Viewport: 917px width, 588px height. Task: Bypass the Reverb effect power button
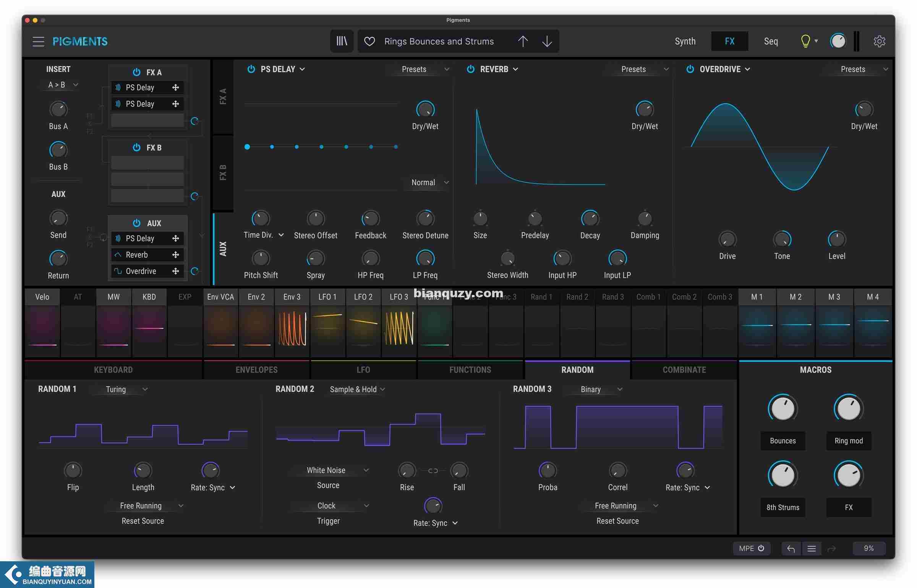coord(471,69)
